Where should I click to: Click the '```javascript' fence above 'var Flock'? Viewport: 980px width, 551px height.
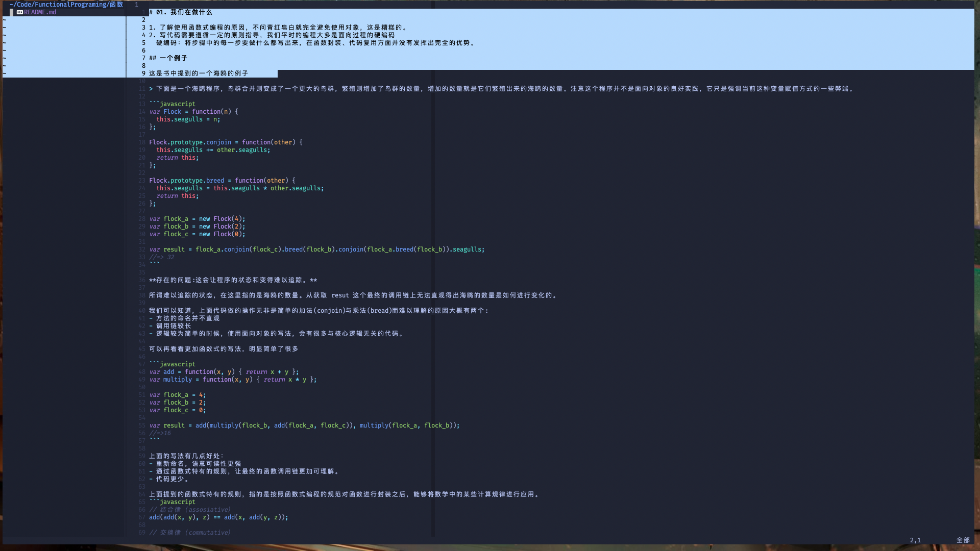[172, 104]
